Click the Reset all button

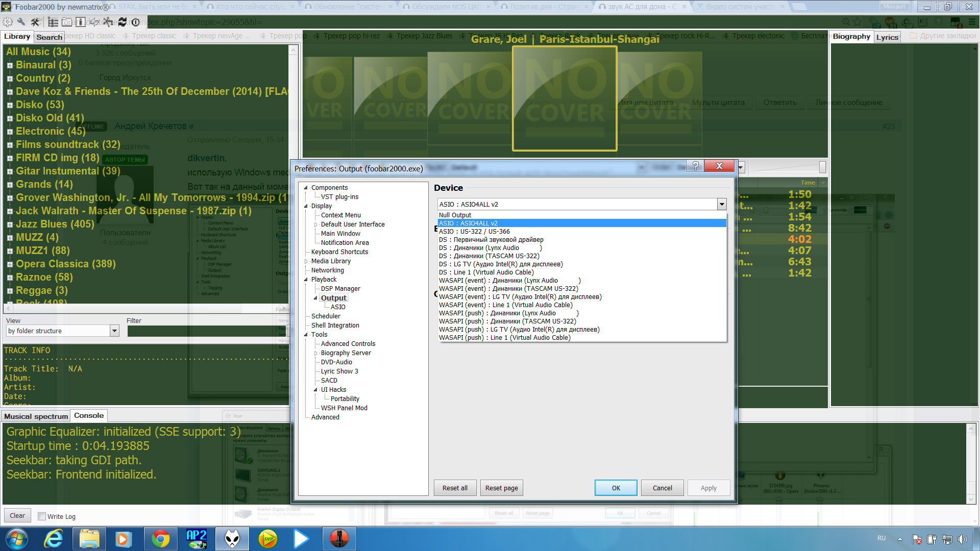[455, 488]
